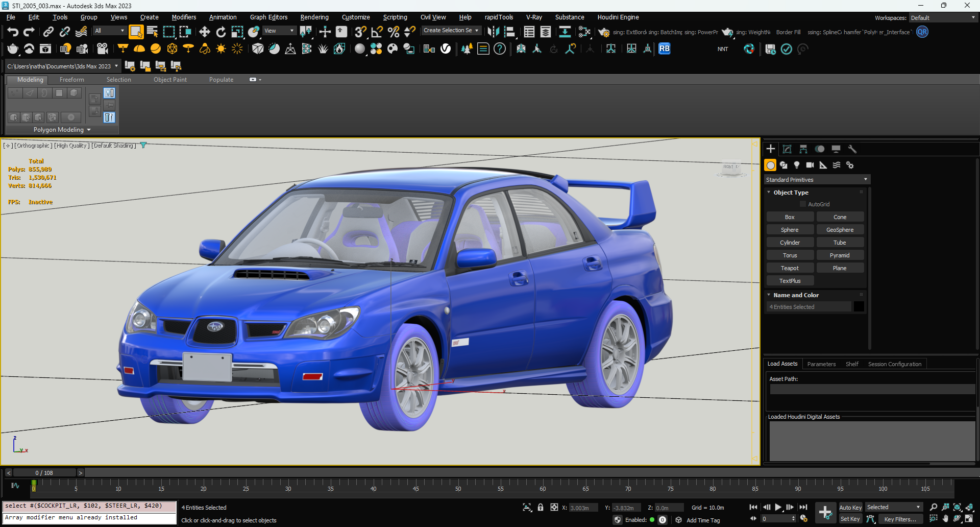Select the Shapes category icon
Image resolution: width=980 pixels, height=527 pixels.
click(783, 165)
